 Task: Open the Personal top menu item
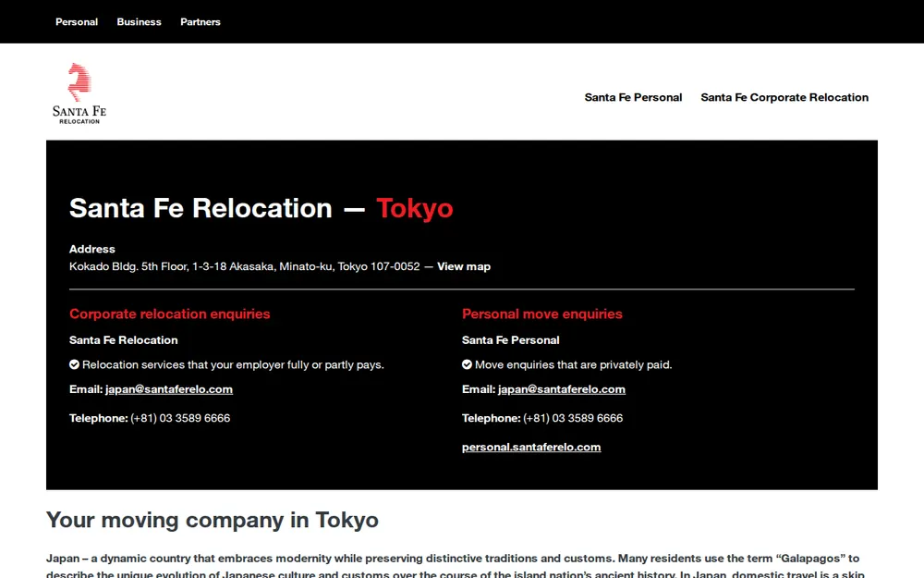click(x=77, y=22)
